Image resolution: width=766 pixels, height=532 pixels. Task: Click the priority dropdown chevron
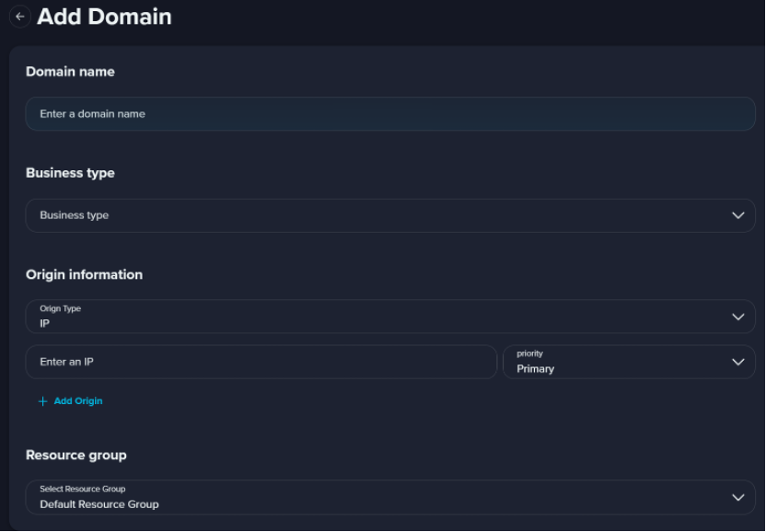coord(738,362)
